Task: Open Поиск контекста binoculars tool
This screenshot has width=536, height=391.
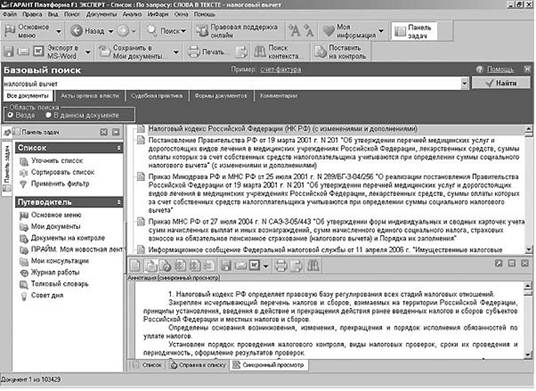Action: pyautogui.click(x=260, y=52)
